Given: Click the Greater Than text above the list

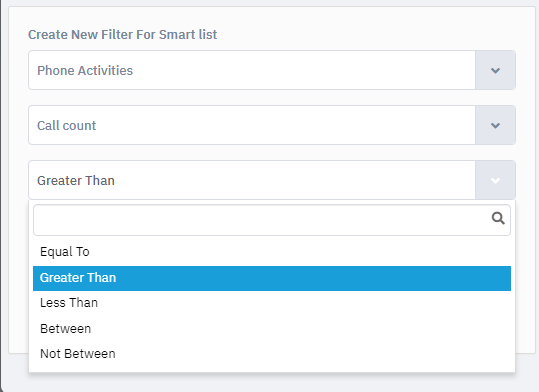Looking at the screenshot, I should click(x=76, y=181).
